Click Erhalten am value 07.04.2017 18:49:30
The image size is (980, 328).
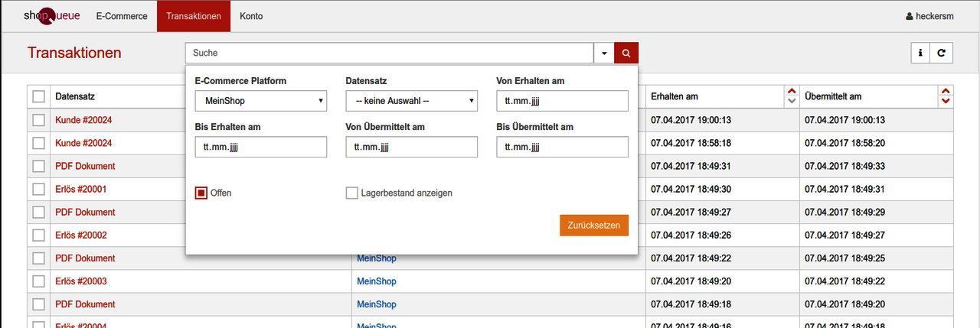691,189
